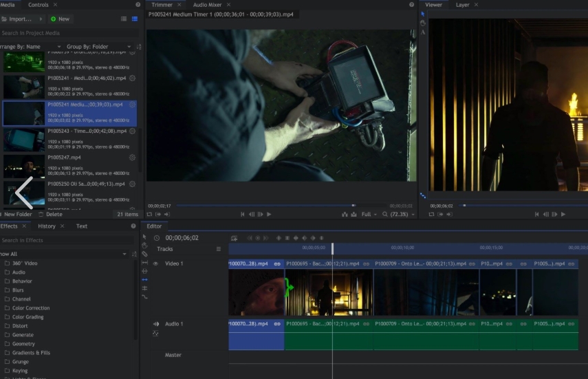
Task: Step to previous frame in Trimmer
Action: click(x=252, y=215)
